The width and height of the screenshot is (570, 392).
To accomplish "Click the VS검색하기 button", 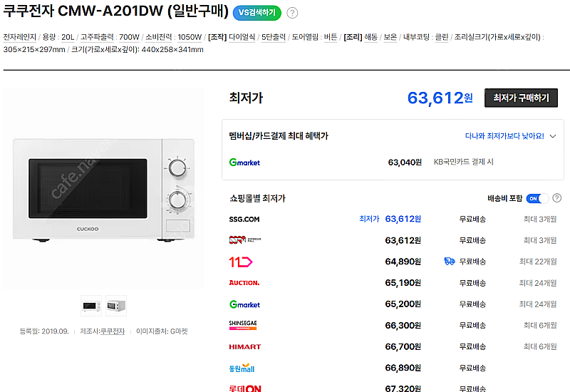I will tap(257, 13).
